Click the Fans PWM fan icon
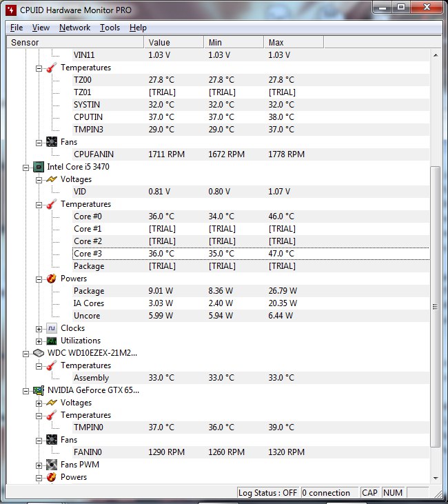This screenshot has height=504, width=448. click(x=52, y=465)
